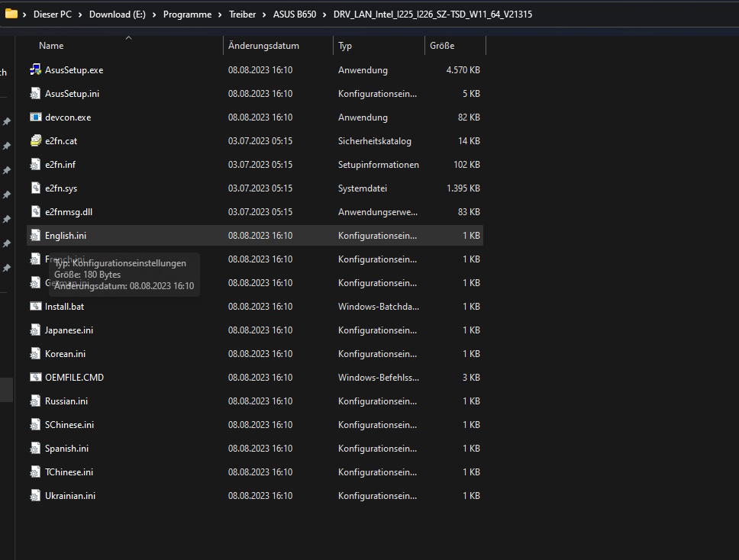Click the OEMFILE.CMD command file icon
739x560 pixels.
[35, 377]
